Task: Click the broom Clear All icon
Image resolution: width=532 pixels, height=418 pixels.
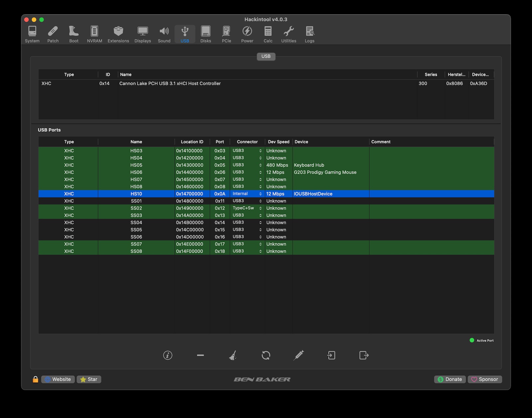Action: click(233, 355)
